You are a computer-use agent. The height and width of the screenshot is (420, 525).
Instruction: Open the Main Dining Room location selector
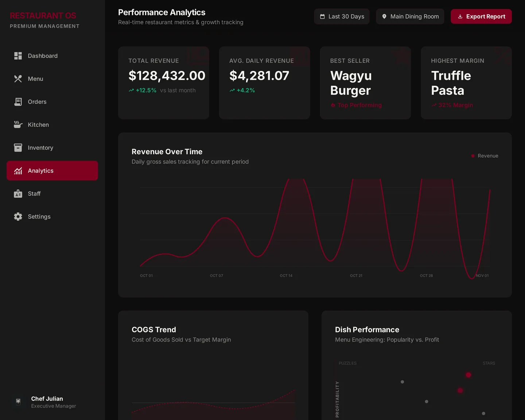pyautogui.click(x=410, y=16)
